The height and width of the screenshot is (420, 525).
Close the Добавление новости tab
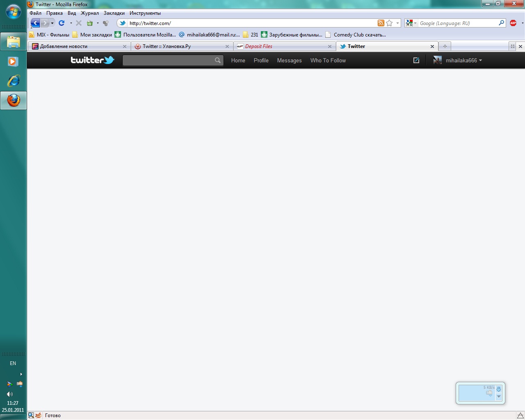point(125,46)
